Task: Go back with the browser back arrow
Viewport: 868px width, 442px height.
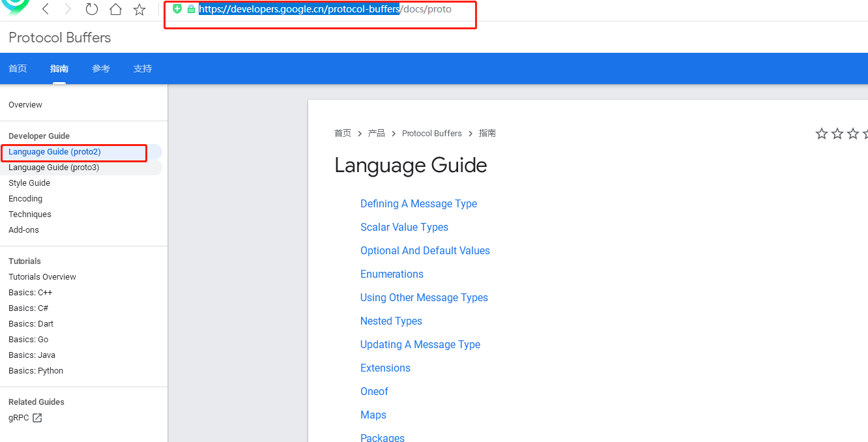Action: 46,9
